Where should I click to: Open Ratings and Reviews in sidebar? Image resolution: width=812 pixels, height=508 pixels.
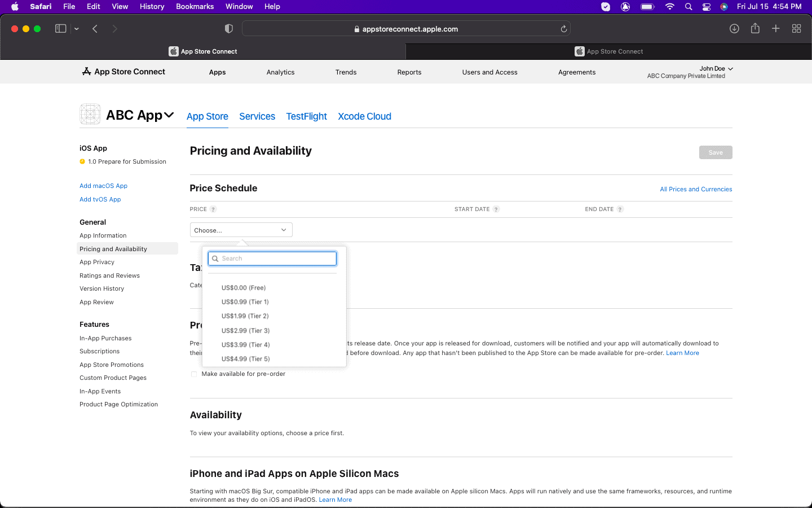[109, 276]
